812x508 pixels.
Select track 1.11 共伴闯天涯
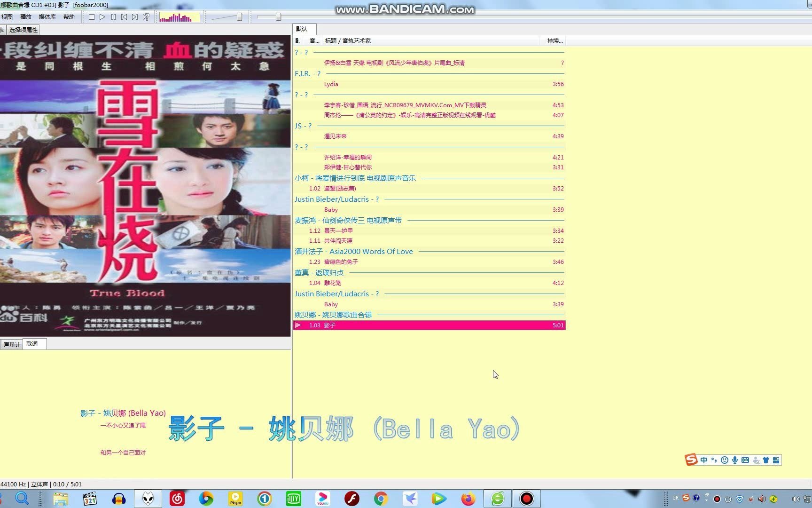(x=429, y=241)
